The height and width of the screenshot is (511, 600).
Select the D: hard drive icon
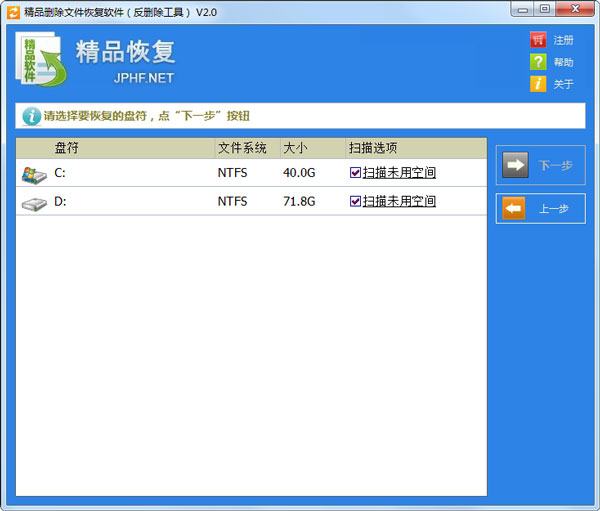(x=34, y=204)
